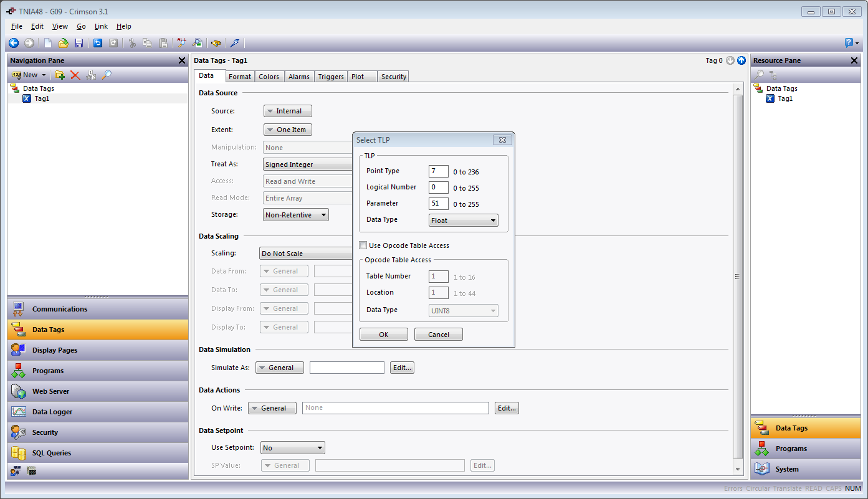Open the Edit menu
Image resolution: width=868 pixels, height=499 pixels.
pos(37,26)
